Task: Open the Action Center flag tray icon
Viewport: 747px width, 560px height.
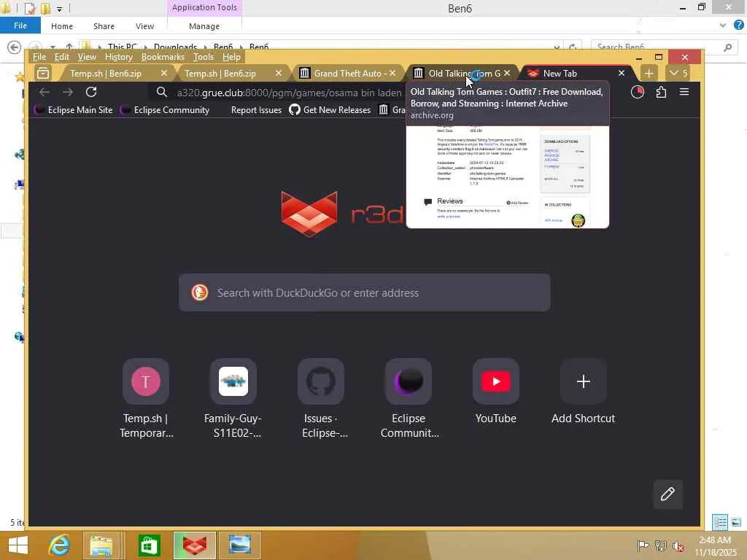Action: pos(643,545)
